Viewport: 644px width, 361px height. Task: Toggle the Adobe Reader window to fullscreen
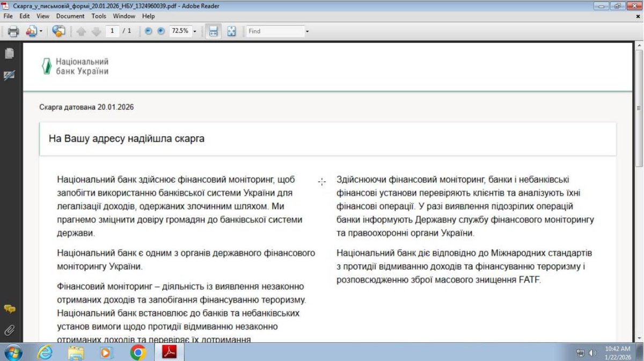pyautogui.click(x=619, y=6)
